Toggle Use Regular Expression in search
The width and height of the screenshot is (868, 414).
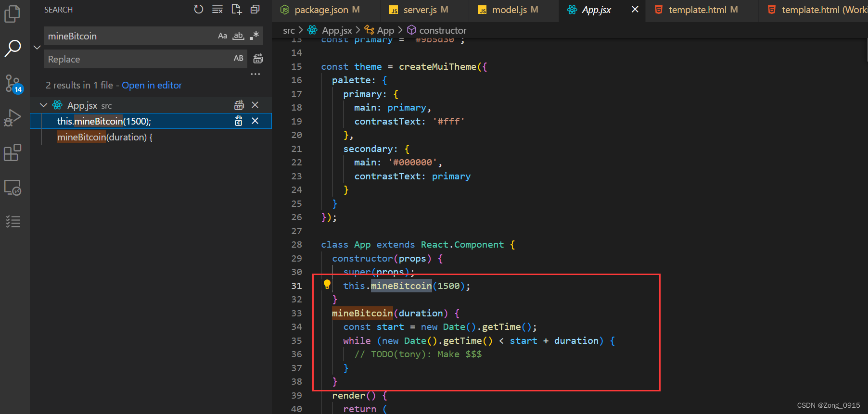coord(255,36)
